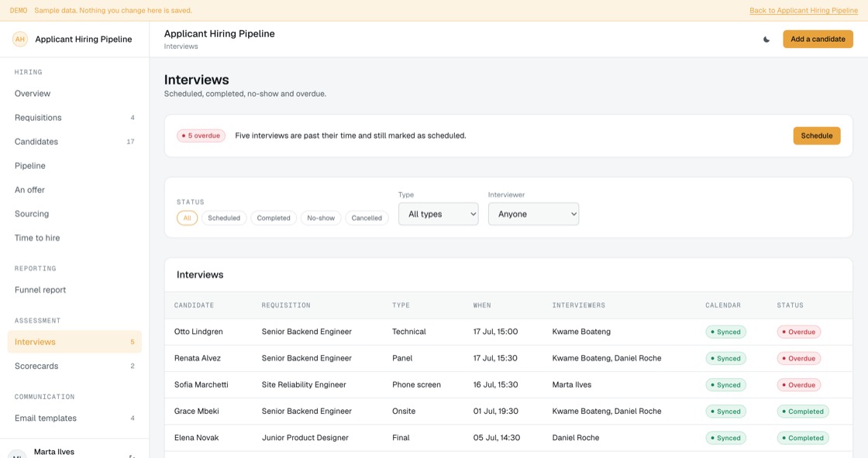
Task: Click Completed status in Elena Novak row
Action: 803,438
